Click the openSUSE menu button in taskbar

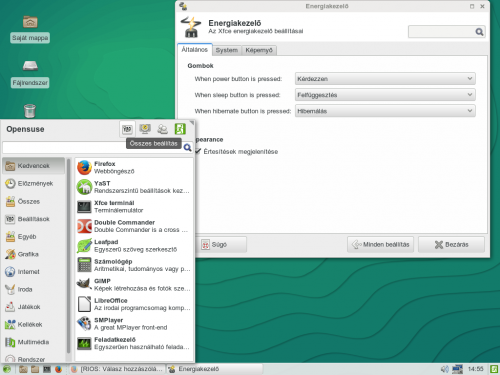(7, 369)
